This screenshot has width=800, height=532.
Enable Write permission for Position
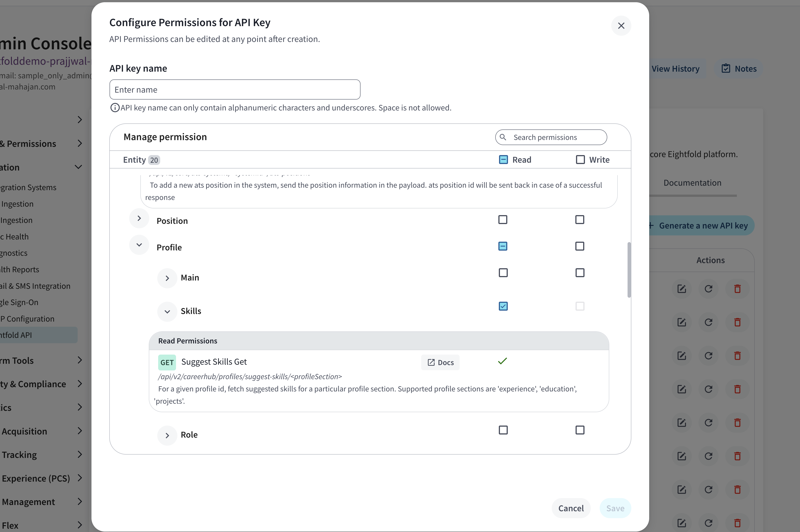point(580,220)
